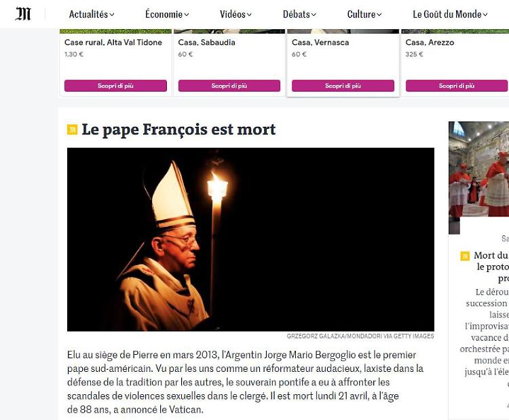The width and height of the screenshot is (509, 420).
Task: Click Scopri di più for Casa, Vernasca
Action: 343,85
